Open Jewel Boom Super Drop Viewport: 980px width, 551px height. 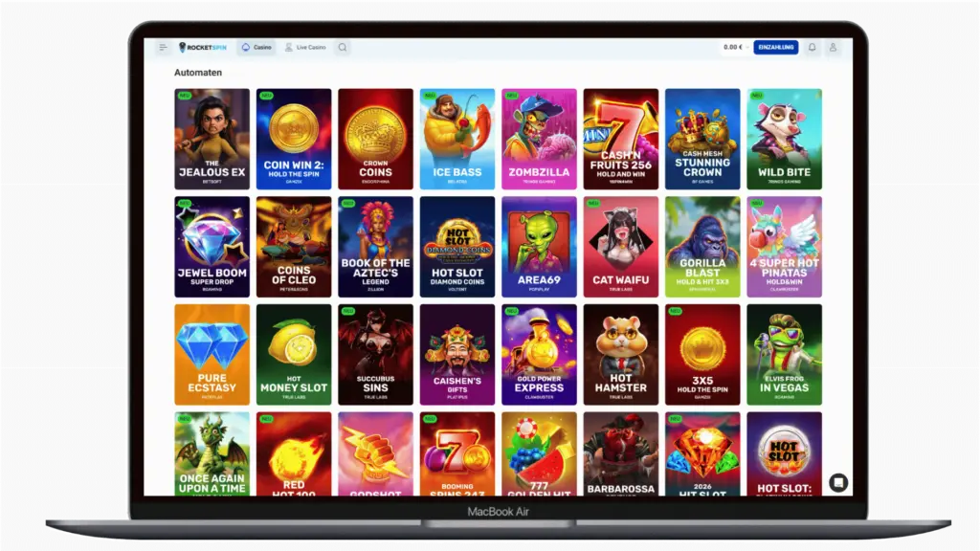point(212,247)
